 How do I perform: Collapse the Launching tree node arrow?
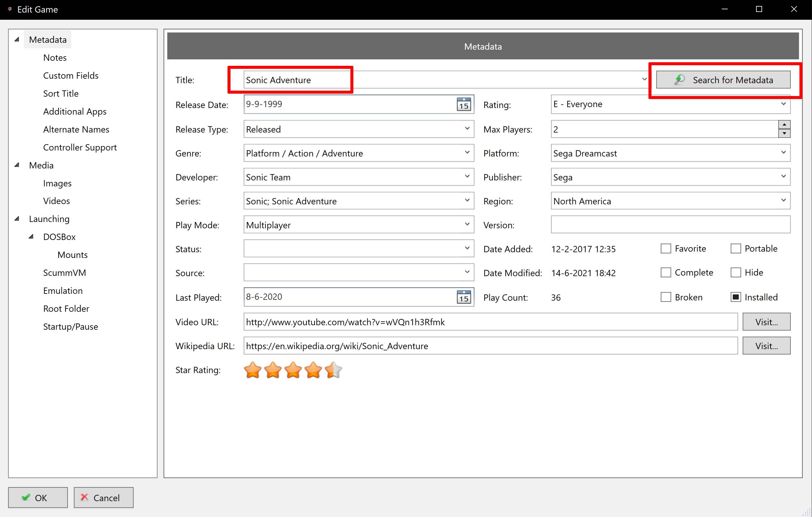pos(16,219)
